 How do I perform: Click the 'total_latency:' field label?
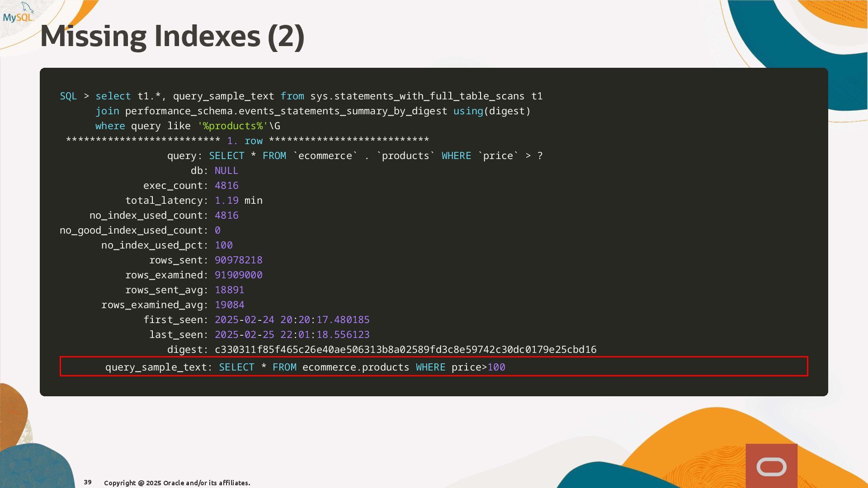coord(167,201)
